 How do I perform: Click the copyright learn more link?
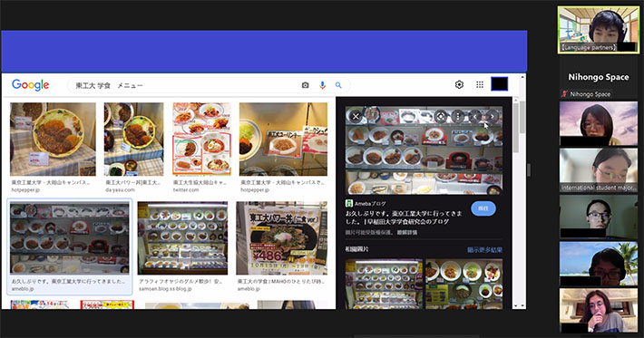pyautogui.click(x=406, y=232)
